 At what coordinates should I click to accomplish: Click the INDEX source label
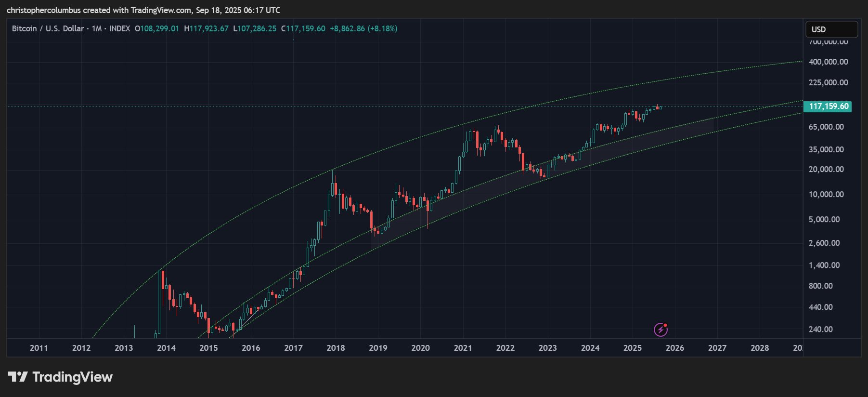[x=119, y=29]
